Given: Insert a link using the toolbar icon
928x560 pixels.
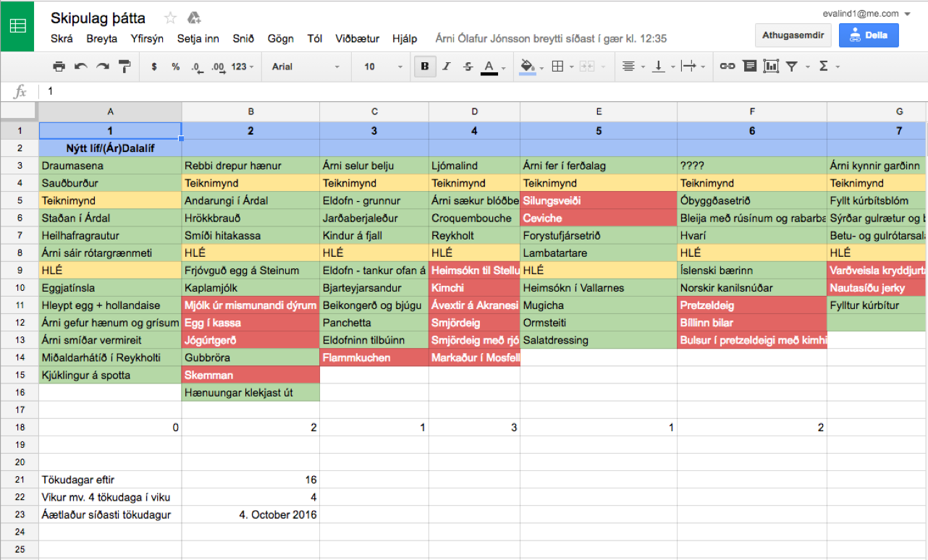Looking at the screenshot, I should click(727, 67).
